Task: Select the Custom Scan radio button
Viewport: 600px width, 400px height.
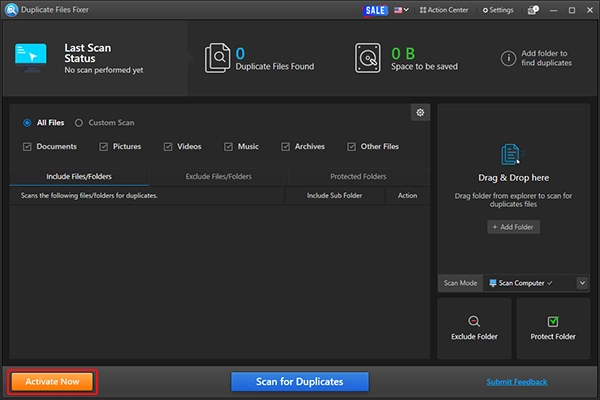Action: coord(79,123)
